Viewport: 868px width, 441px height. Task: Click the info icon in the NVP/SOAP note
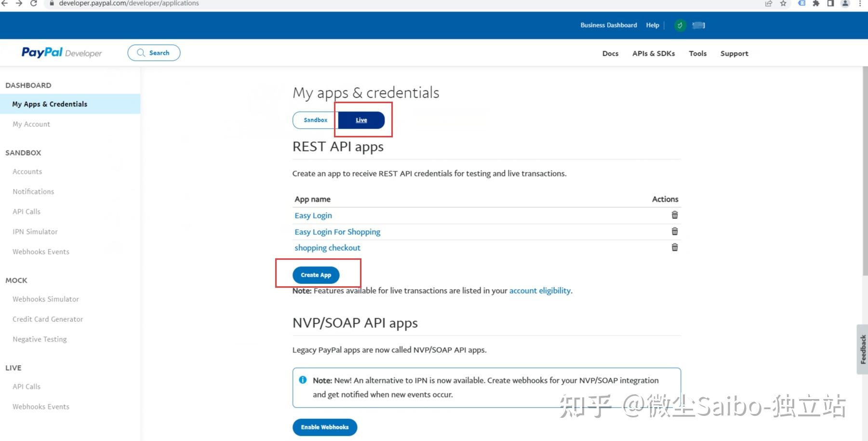(303, 380)
